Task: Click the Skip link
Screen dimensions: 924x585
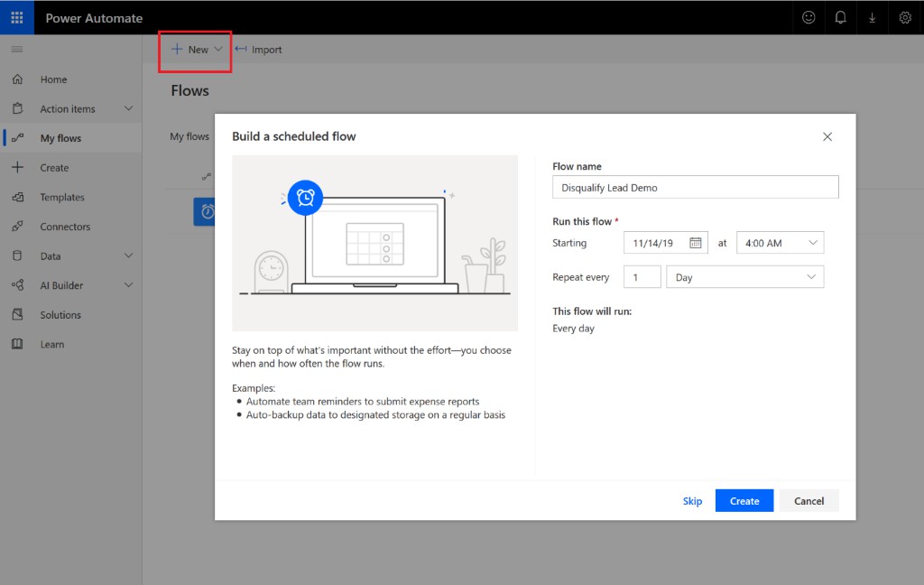Action: 692,501
